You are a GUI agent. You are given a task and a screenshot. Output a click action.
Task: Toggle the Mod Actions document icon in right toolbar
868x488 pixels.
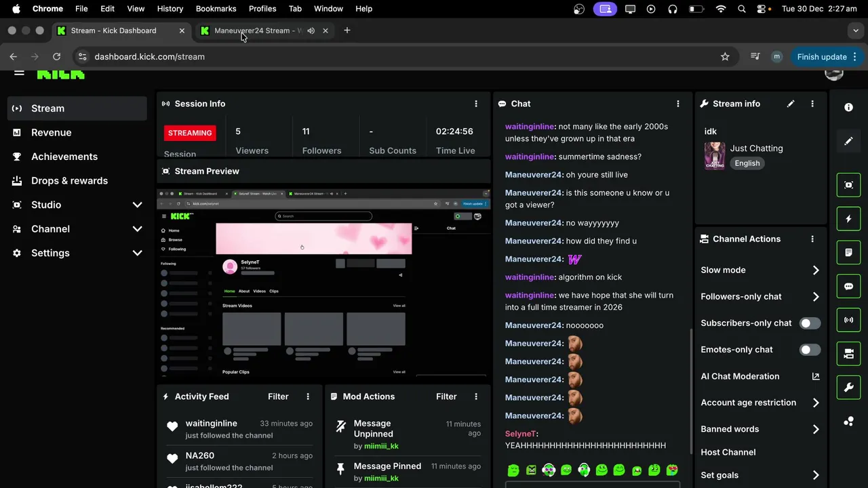tap(848, 253)
